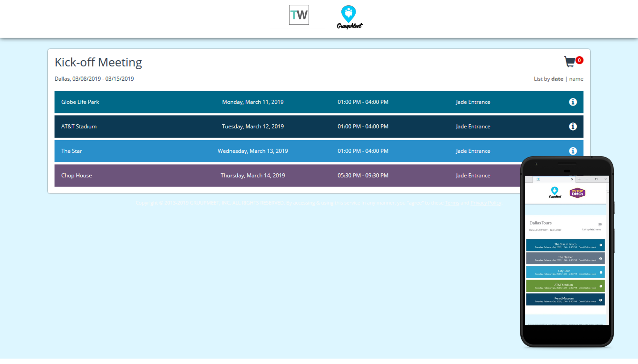Open a new tab in phone browser

579,179
